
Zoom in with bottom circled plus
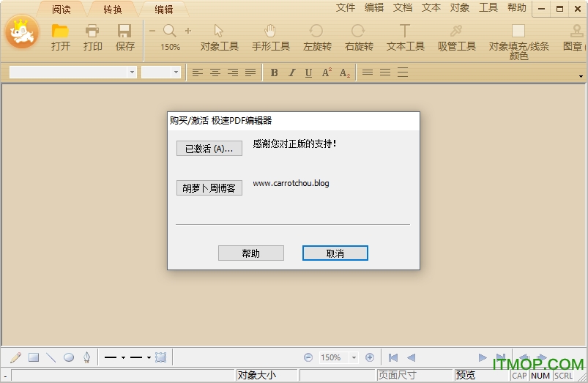click(370, 357)
